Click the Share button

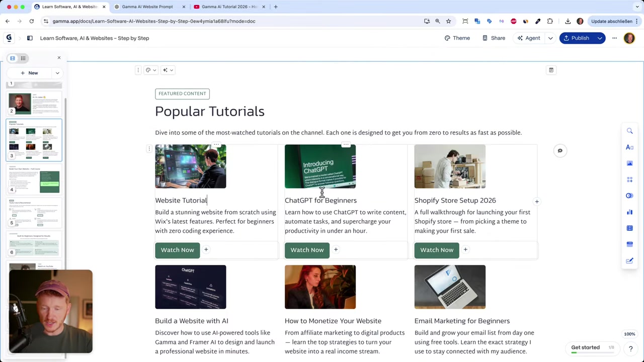click(x=494, y=38)
